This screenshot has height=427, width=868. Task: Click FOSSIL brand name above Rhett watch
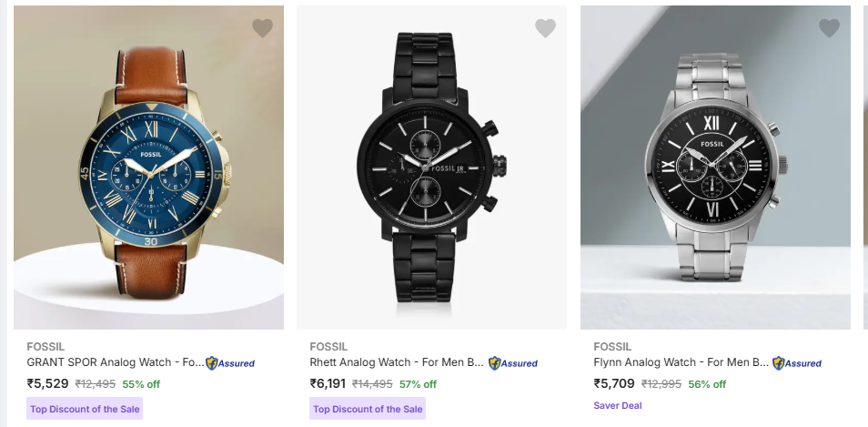pos(328,346)
